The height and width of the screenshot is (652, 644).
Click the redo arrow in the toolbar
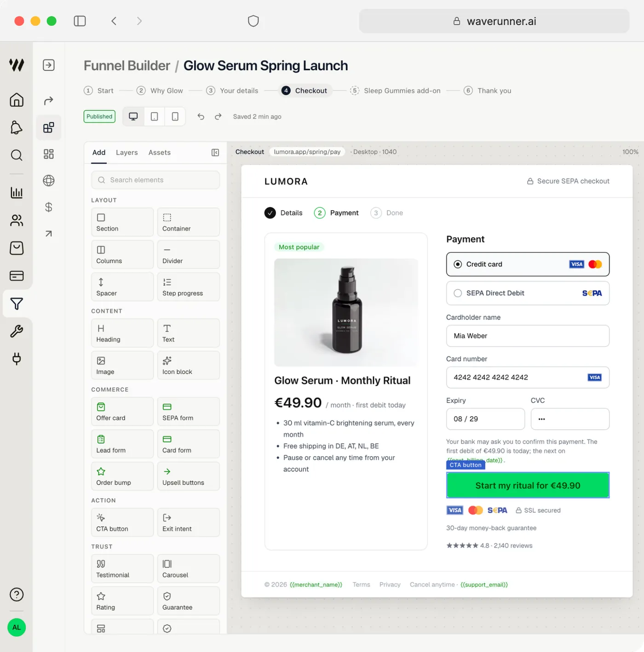[x=218, y=116]
